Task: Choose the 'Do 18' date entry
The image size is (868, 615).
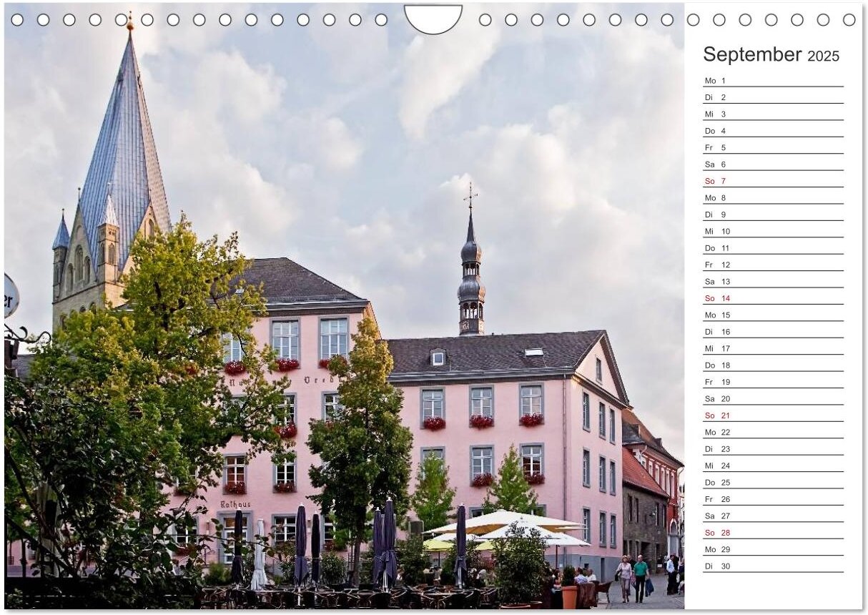Action: click(x=773, y=365)
